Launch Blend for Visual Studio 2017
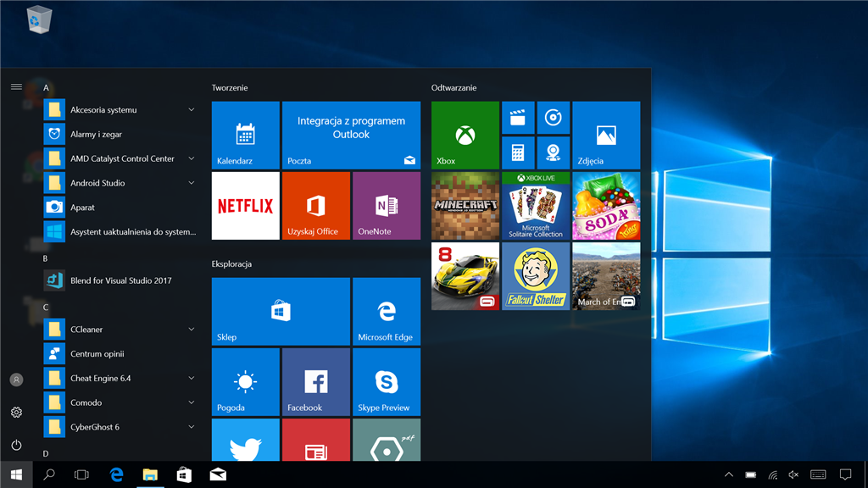 click(x=121, y=280)
